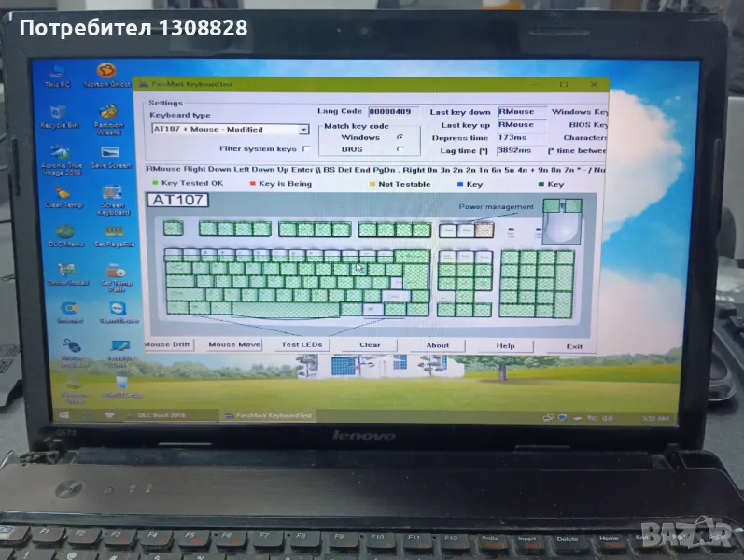Click the Mouse Move button
The image size is (744, 560).
(234, 344)
